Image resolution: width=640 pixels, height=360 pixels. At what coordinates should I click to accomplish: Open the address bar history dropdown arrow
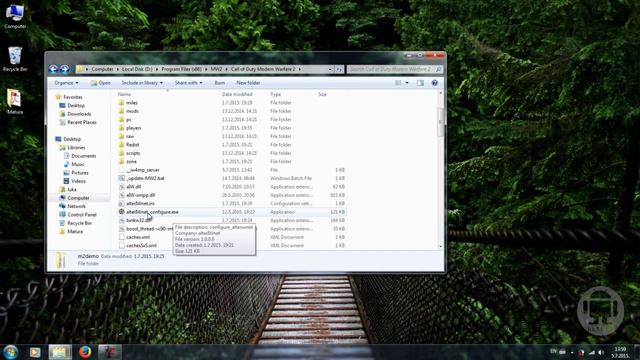(330, 69)
